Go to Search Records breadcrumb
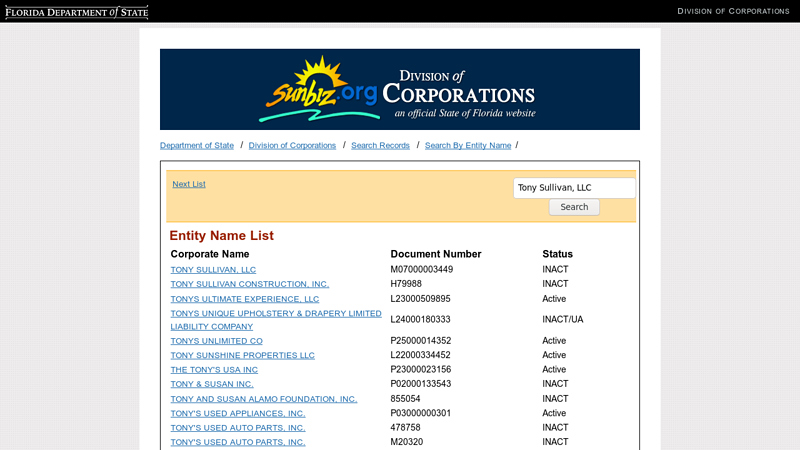This screenshot has width=800, height=450. coord(380,145)
